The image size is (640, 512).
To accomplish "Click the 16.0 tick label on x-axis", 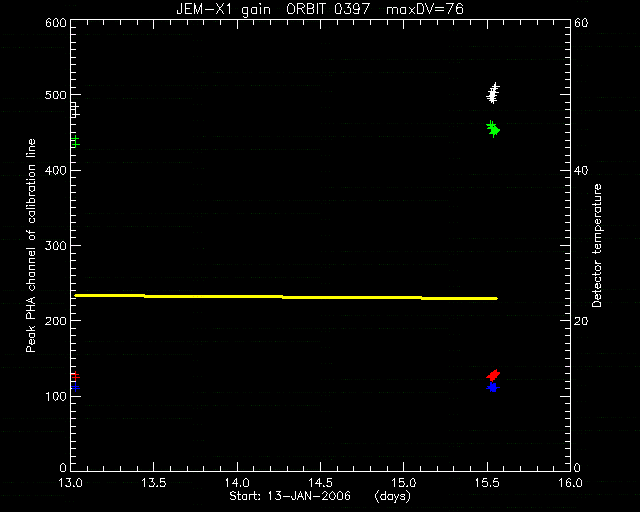I will 570,483.
